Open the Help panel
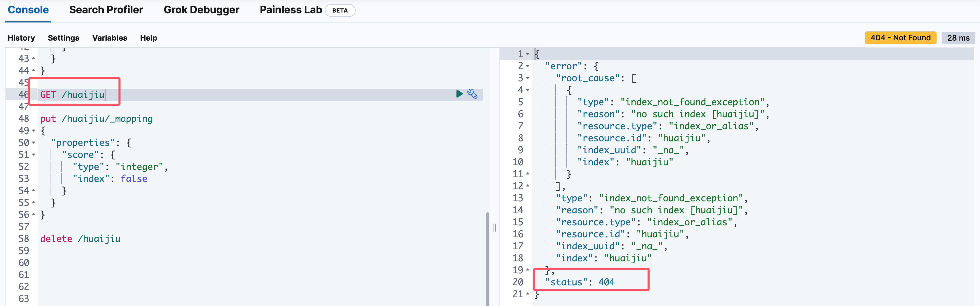Screen dimensions: 980x306 point(148,38)
